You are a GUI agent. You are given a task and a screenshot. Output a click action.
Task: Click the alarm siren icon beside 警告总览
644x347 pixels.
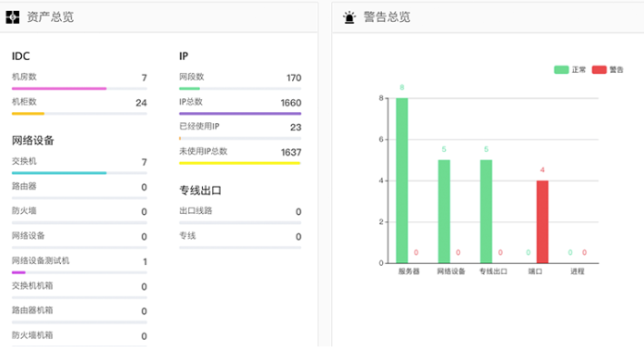(x=349, y=17)
